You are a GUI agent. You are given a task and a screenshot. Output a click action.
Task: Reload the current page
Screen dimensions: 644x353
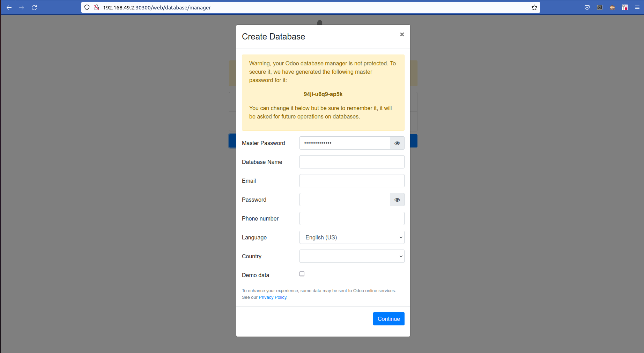[x=34, y=7]
